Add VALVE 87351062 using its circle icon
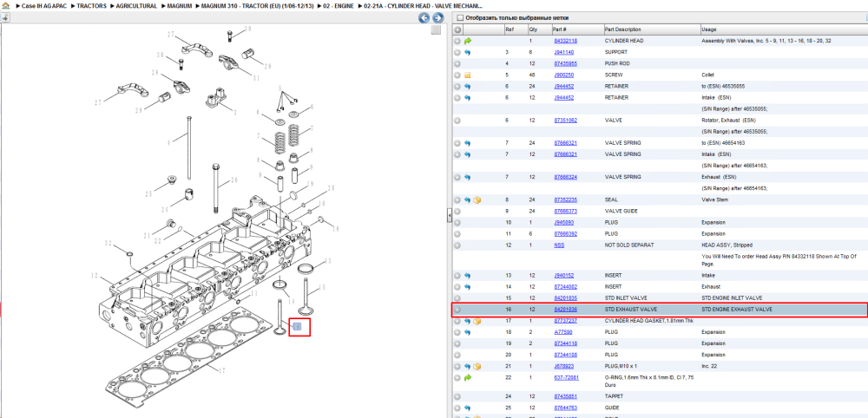The height and width of the screenshot is (418, 868). 457,121
